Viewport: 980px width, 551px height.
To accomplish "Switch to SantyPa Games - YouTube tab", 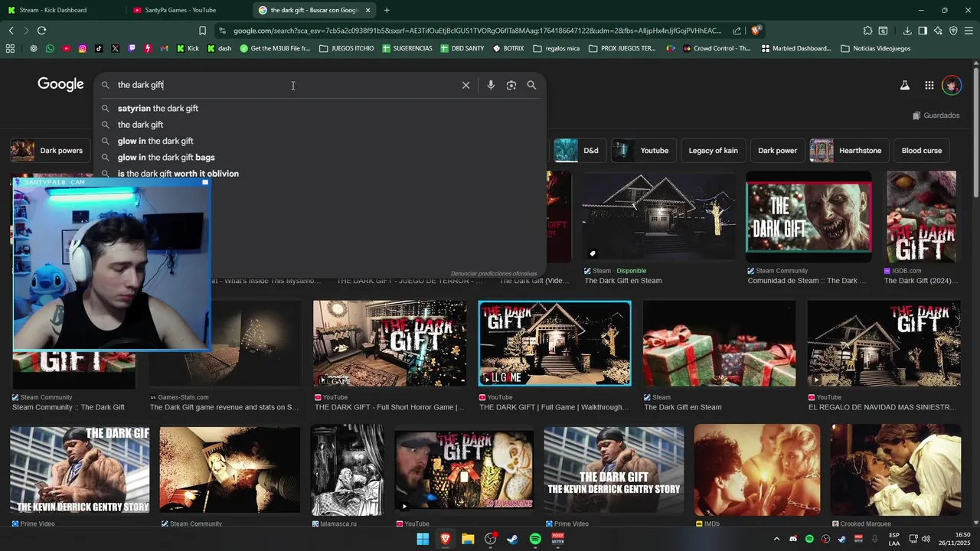I will [x=184, y=10].
